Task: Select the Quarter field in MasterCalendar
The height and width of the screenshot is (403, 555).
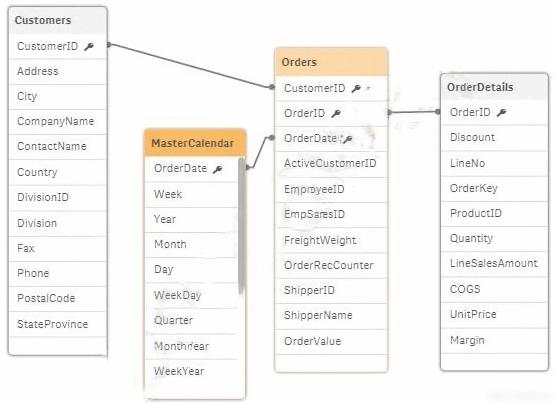Action: pyautogui.click(x=191, y=321)
